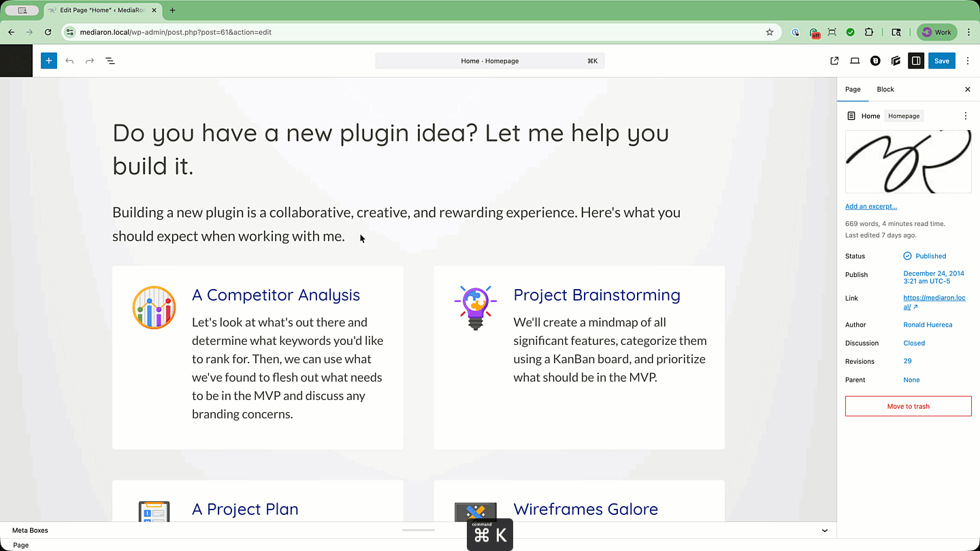Switch to the Block tab

(885, 89)
